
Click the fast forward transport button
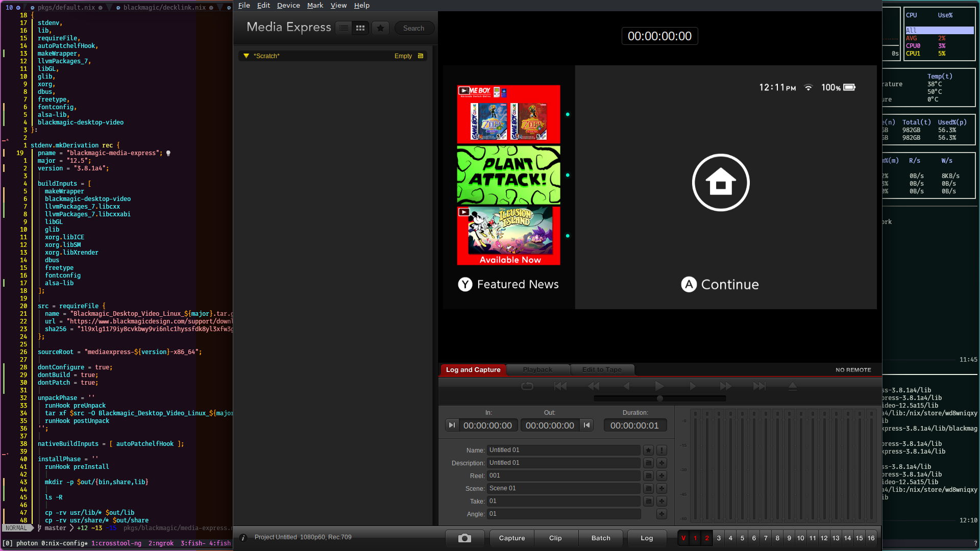click(726, 386)
